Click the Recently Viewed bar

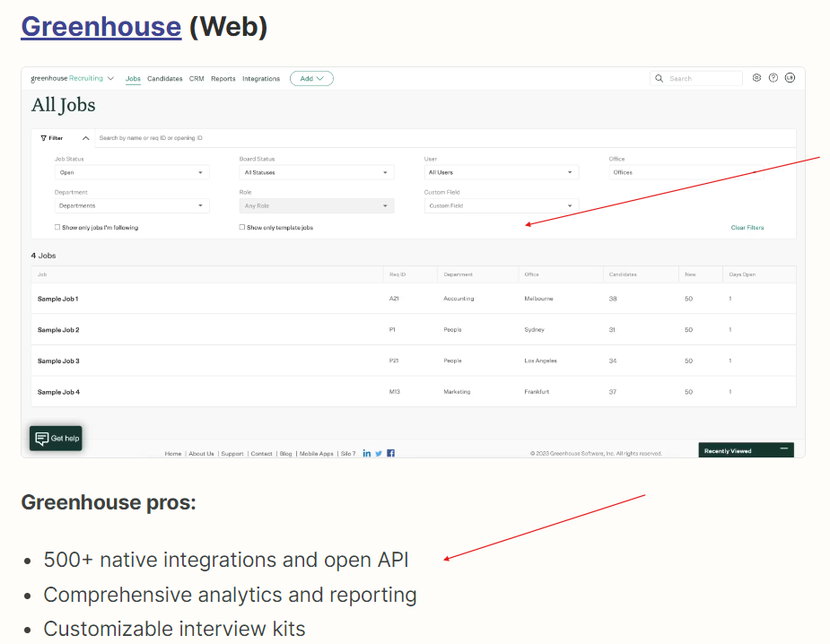pos(746,450)
